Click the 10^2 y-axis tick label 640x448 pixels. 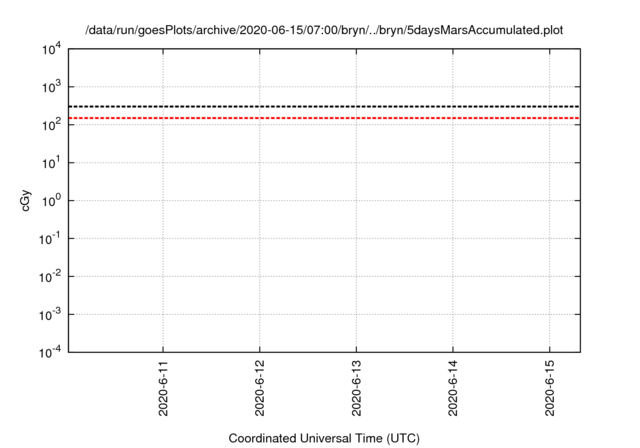pos(51,125)
